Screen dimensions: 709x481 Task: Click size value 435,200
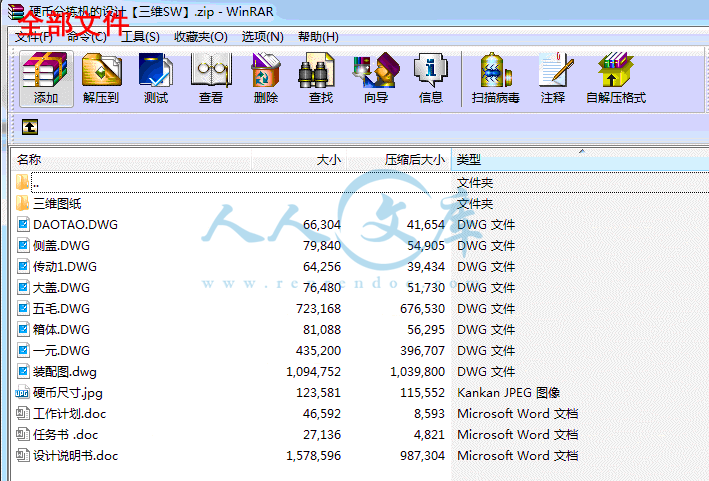pyautogui.click(x=318, y=350)
